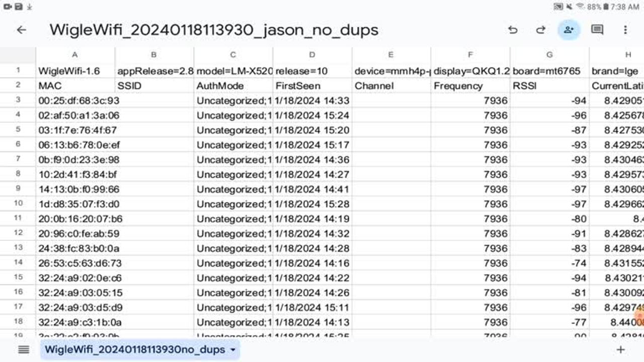Select row 2 header
644x362 pixels.
[18, 85]
